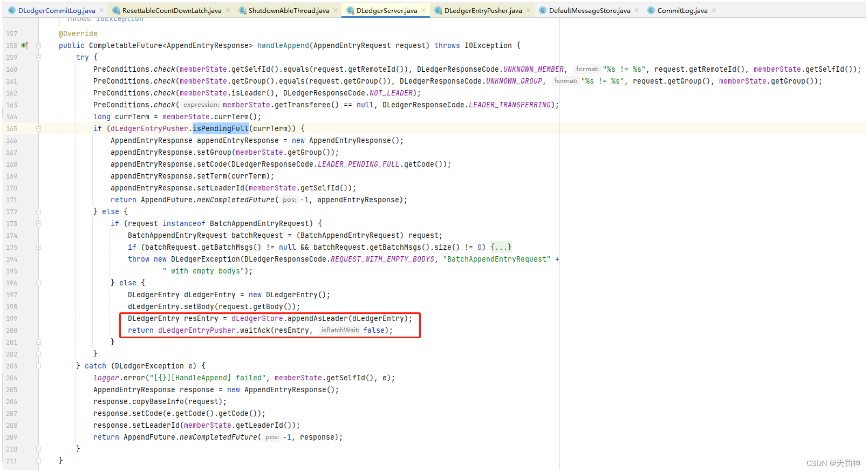The width and height of the screenshot is (868, 472).
Task: Click setLeaderId call on line 170
Action: pos(221,188)
